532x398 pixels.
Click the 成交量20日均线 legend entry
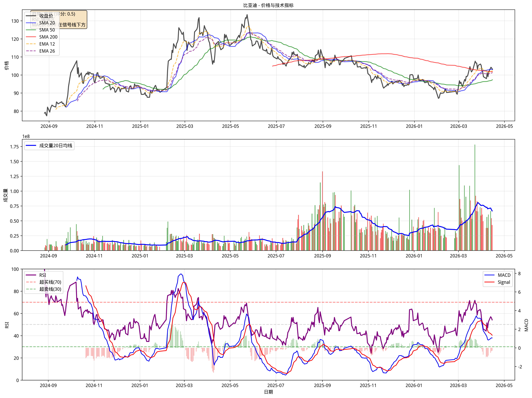(x=56, y=146)
